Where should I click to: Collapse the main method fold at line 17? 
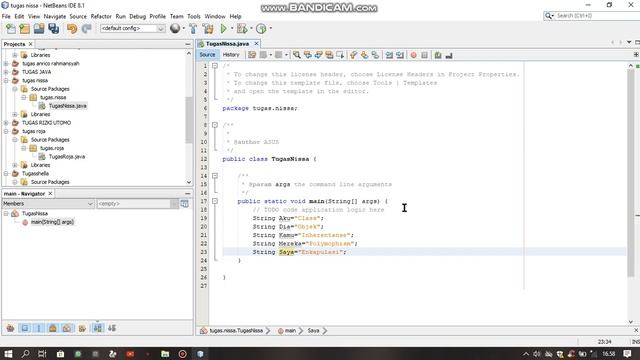[215, 201]
